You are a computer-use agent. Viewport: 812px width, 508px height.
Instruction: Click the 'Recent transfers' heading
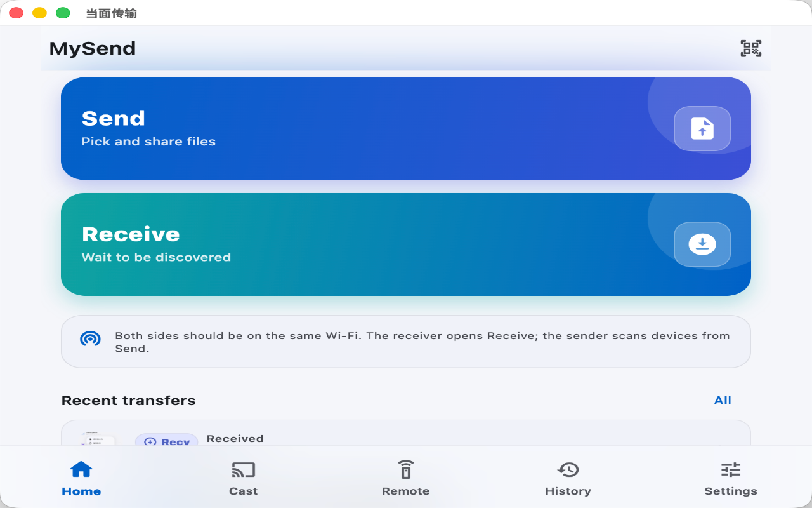click(x=128, y=401)
